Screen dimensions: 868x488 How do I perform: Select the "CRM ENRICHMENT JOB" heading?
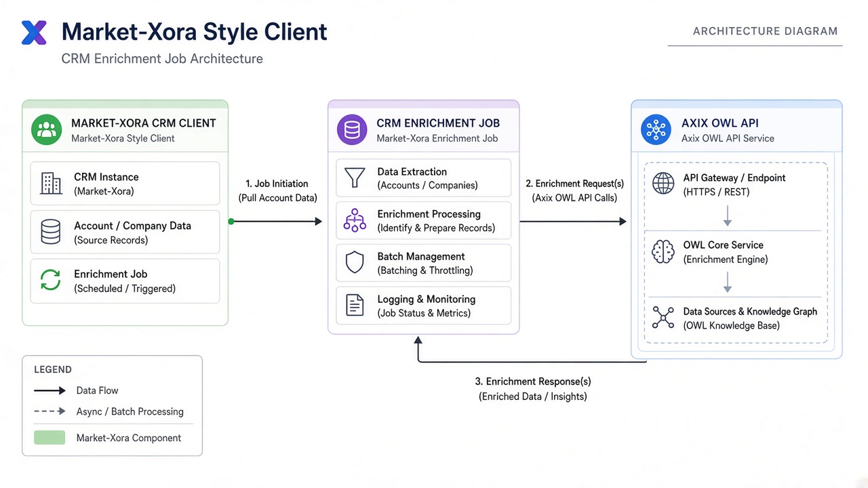[x=438, y=123]
